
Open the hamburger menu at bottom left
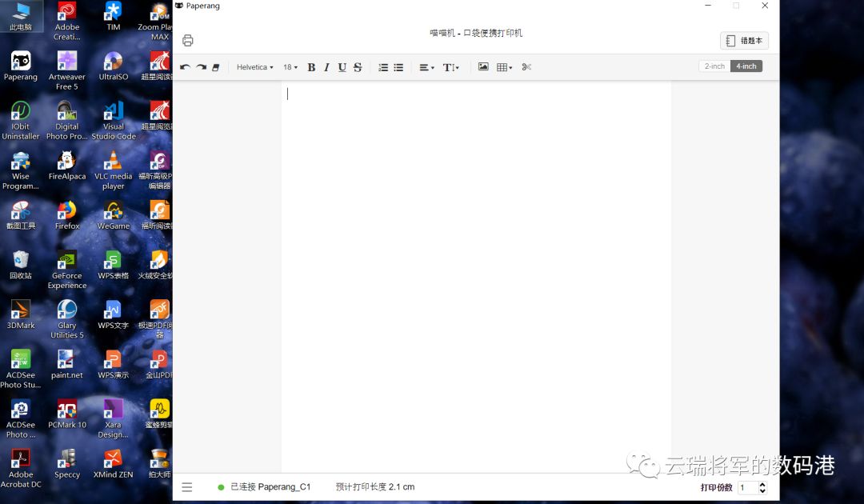[187, 487]
